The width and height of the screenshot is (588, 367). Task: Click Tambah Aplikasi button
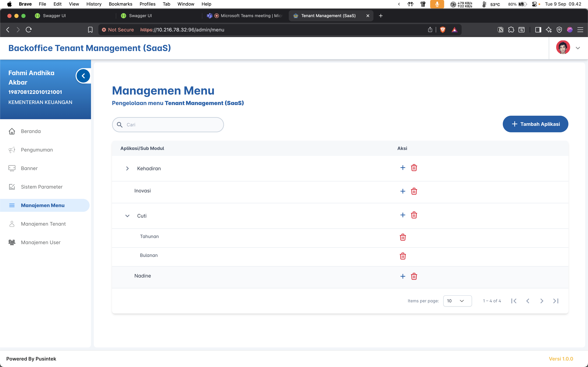tap(535, 124)
